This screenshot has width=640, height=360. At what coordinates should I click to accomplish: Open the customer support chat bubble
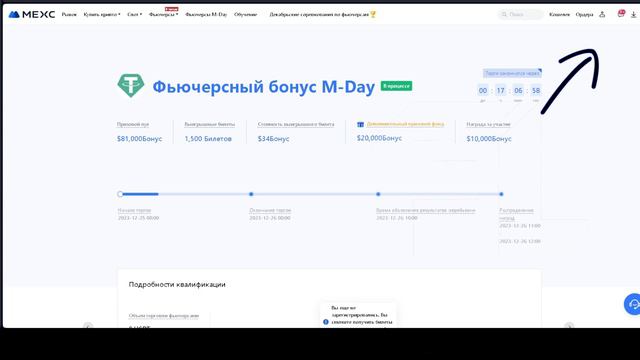click(632, 304)
